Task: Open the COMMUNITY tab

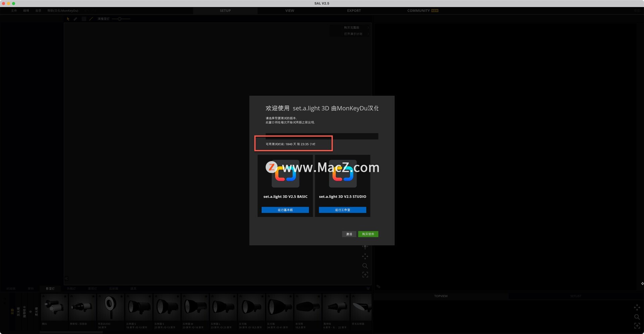Action: tap(423, 11)
